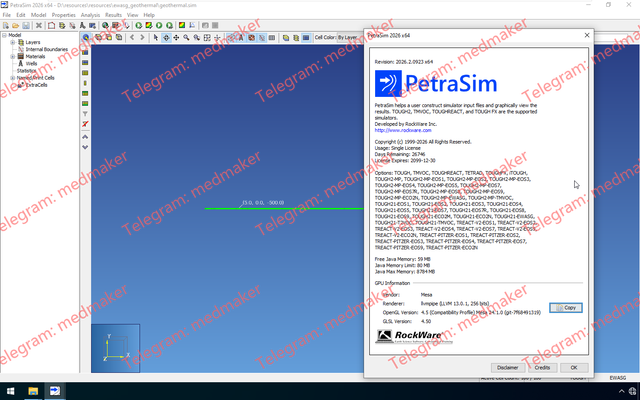Click the red house-shaped boundary icon
The width and height of the screenshot is (640, 400).
tap(51, 25)
